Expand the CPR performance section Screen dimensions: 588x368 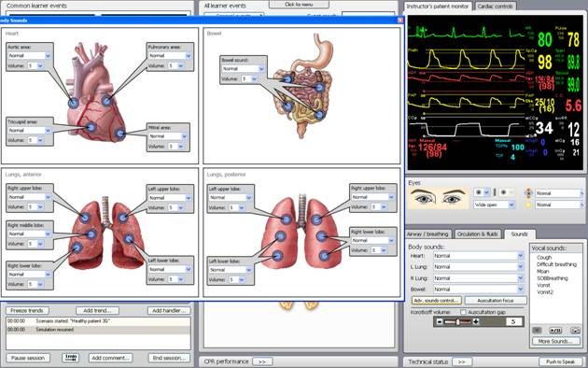click(262, 361)
